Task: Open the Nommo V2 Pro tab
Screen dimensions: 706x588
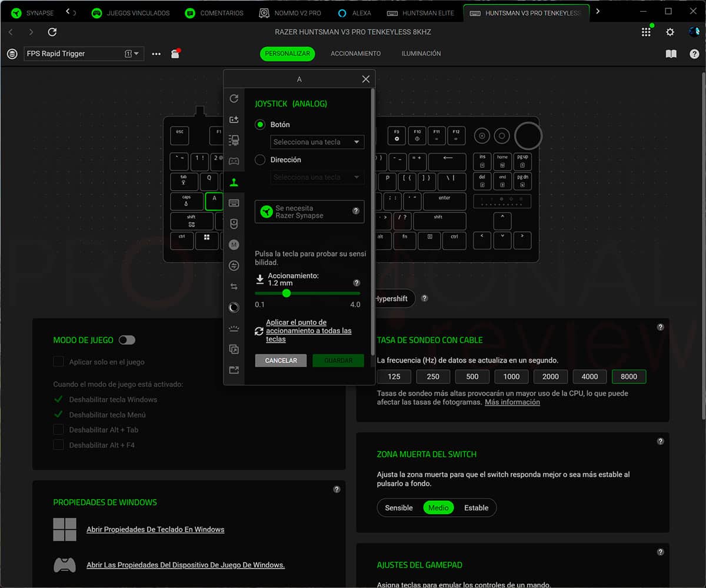Action: click(290, 13)
